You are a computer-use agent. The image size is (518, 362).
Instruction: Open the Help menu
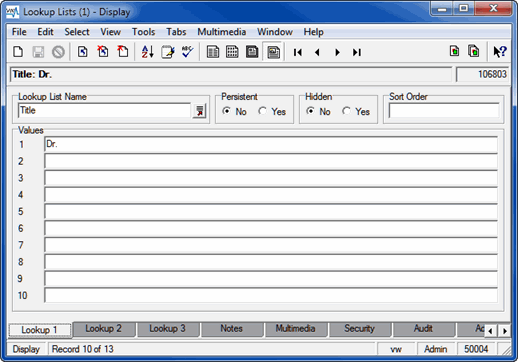click(313, 32)
